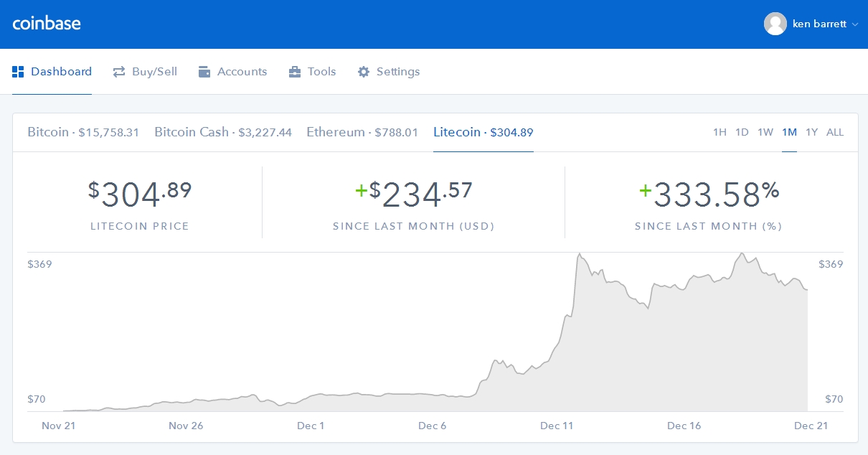This screenshot has width=868, height=455.
Task: Click the right $70 axis label
Action: pyautogui.click(x=834, y=399)
